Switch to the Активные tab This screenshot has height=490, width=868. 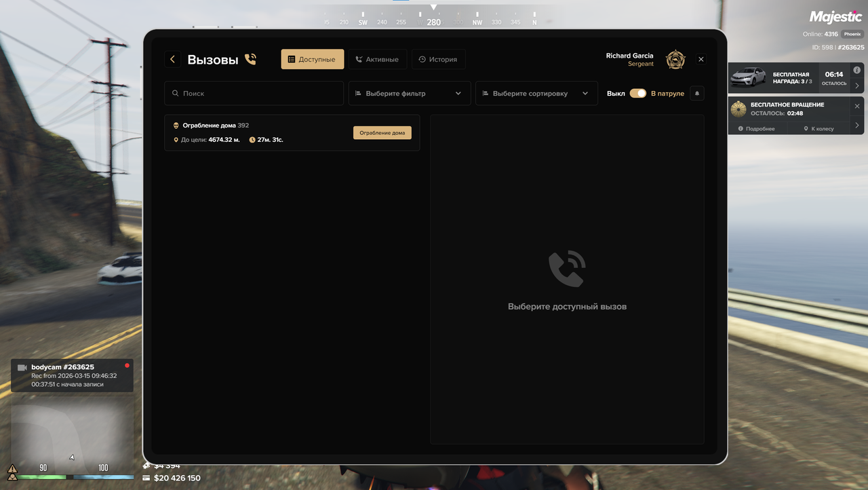point(378,59)
